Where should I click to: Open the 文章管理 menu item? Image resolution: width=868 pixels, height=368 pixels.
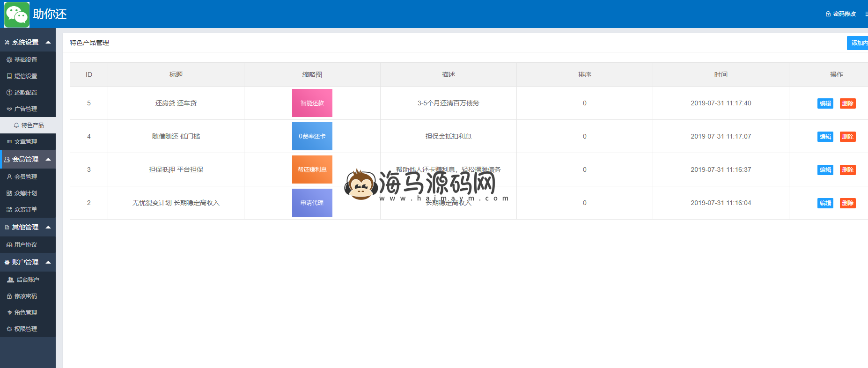(x=25, y=142)
